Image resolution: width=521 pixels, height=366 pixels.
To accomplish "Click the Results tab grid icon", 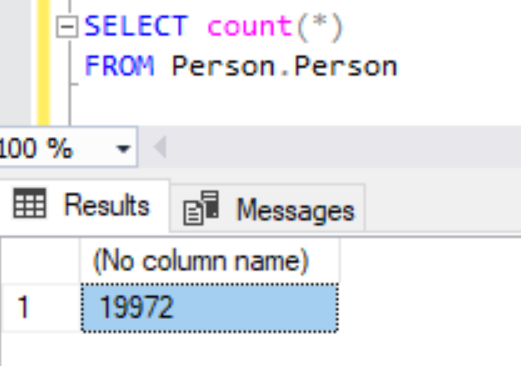I will tap(29, 203).
